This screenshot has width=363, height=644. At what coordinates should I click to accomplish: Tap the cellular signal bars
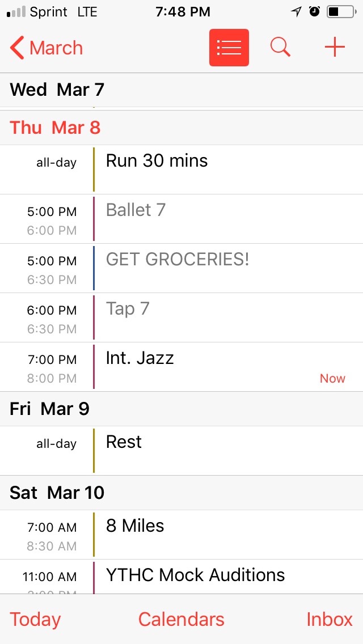16,11
